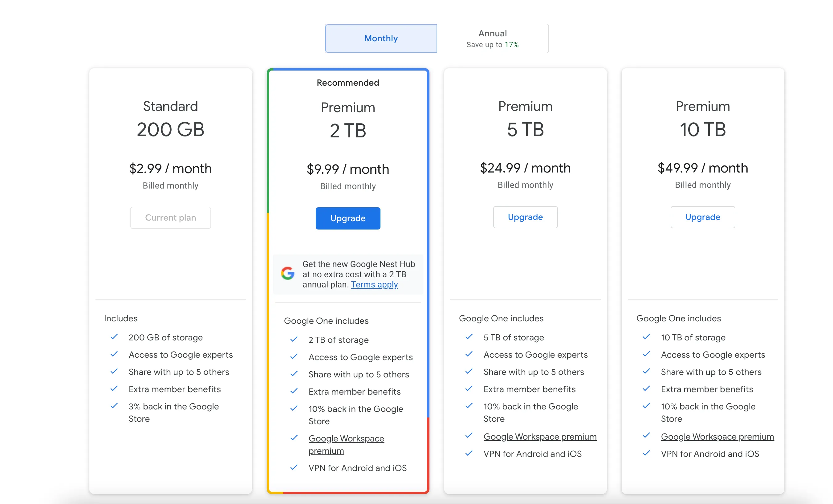Click '3% back in the Google Store' text
The height and width of the screenshot is (504, 833).
point(174,413)
